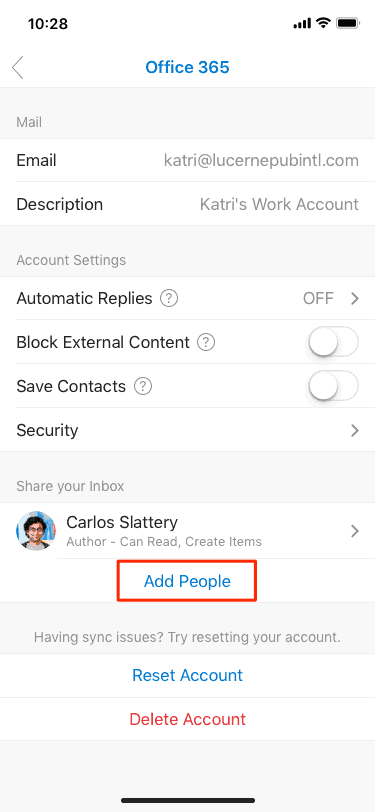Viewport: 375px width, 812px height.
Task: Tap the Wi-Fi status icon
Action: (x=324, y=23)
